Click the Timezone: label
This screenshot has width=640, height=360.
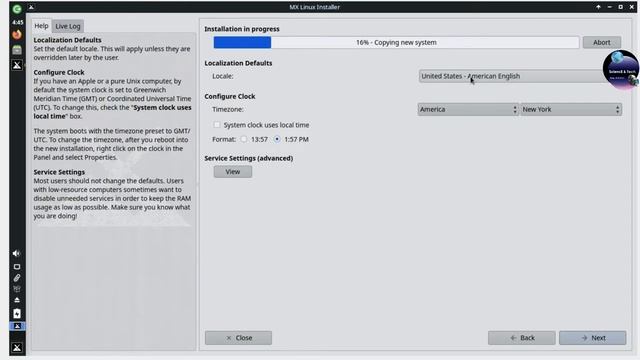(x=228, y=109)
